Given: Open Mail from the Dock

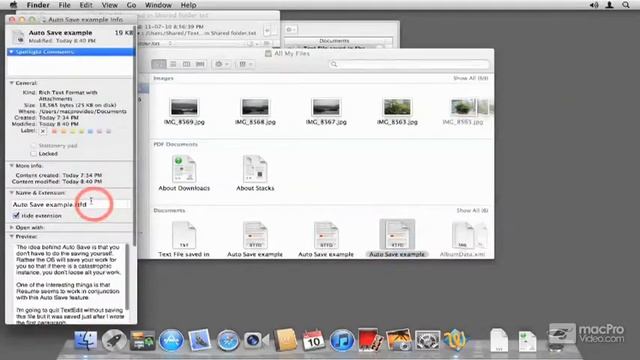Looking at the screenshot, I should (200, 340).
